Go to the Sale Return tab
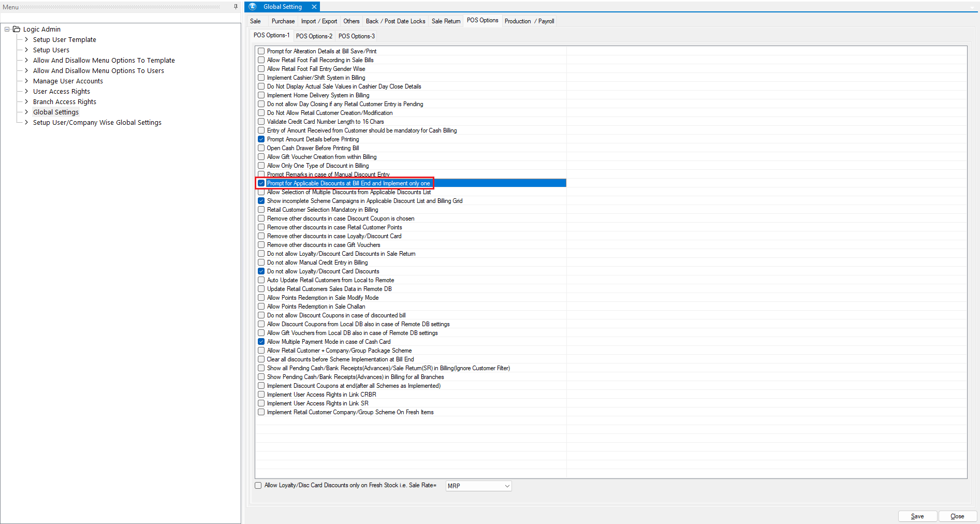This screenshot has height=524, width=980. (446, 21)
